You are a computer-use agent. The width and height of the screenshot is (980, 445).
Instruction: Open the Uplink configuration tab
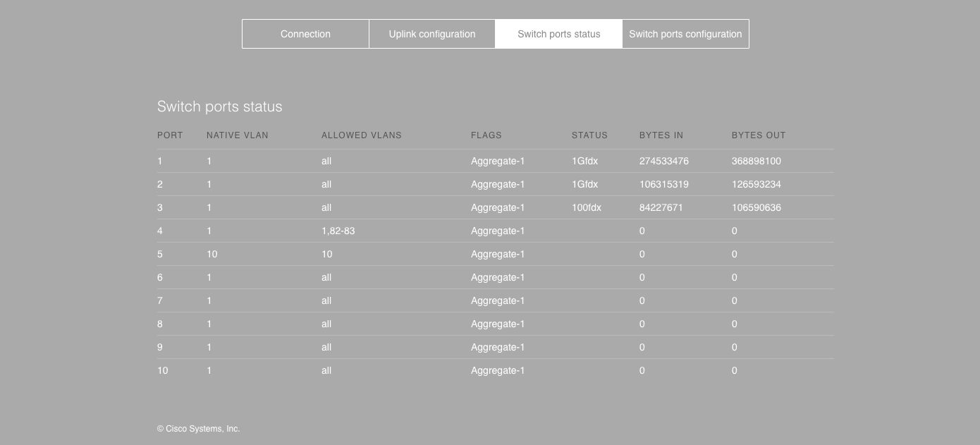(431, 33)
